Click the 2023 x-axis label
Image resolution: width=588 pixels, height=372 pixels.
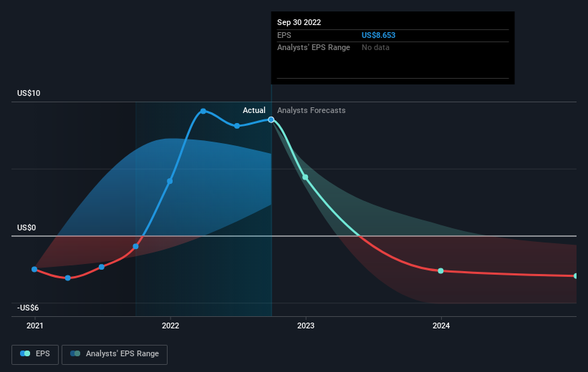306,326
